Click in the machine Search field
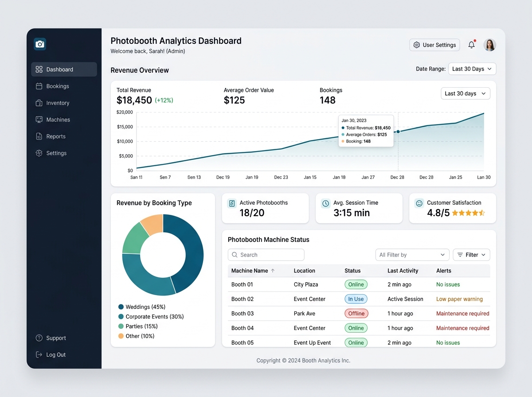The image size is (532, 397). 266,255
